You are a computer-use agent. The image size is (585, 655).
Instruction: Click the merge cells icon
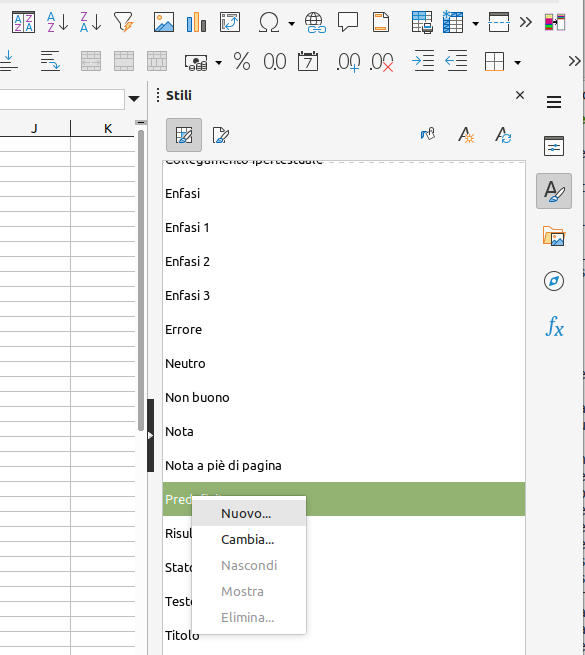coord(124,61)
